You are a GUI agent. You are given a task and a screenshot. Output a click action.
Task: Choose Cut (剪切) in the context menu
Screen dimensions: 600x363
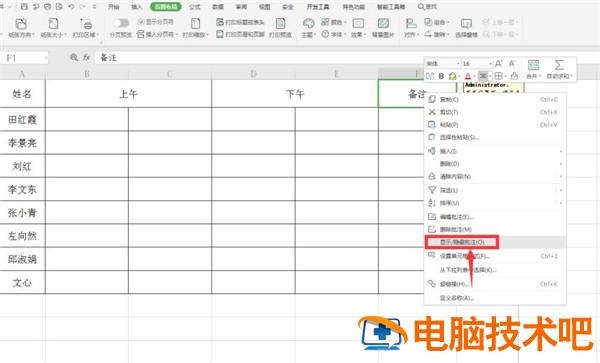pos(495,112)
